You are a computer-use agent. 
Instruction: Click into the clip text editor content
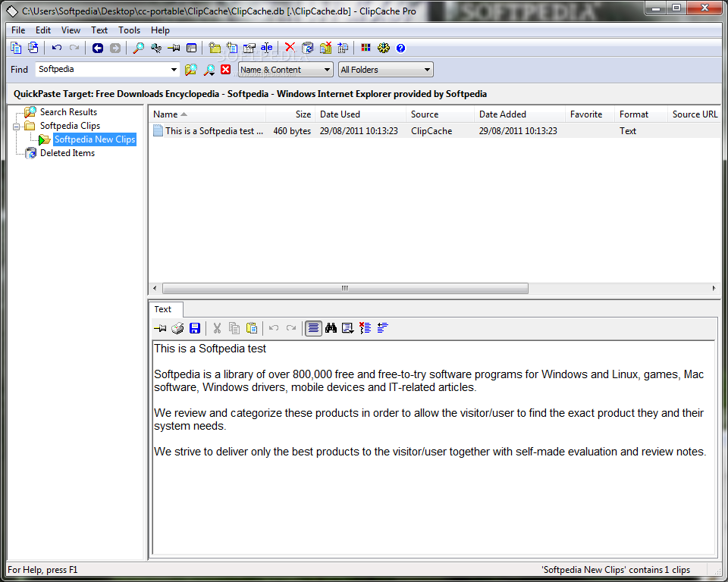433,447
